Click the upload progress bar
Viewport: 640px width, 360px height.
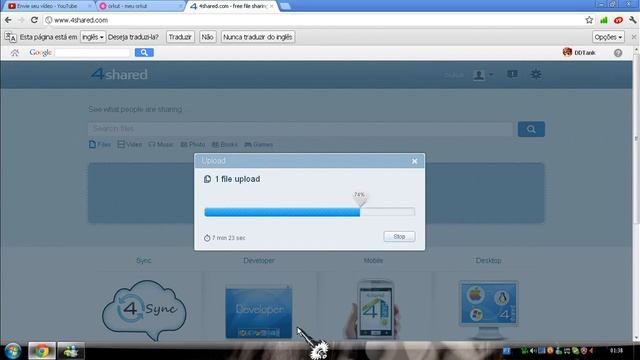[x=309, y=212]
